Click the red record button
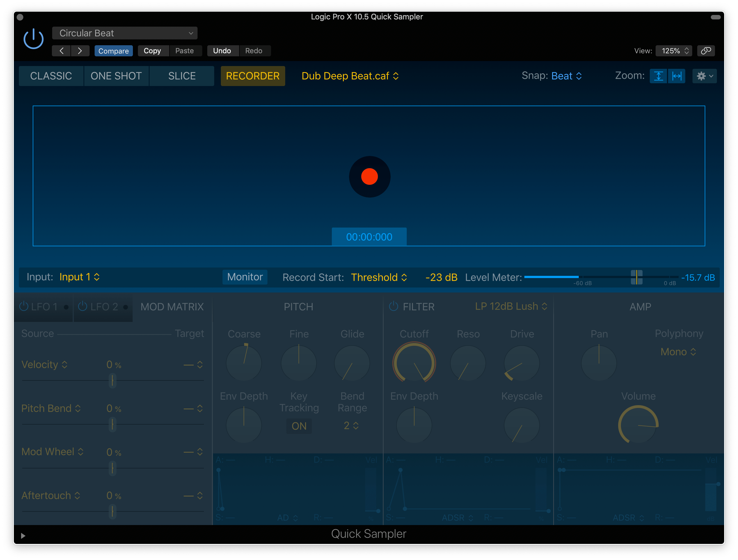The width and height of the screenshot is (738, 560). click(369, 176)
